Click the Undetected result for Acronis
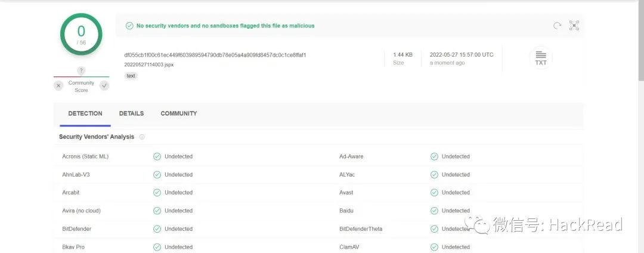Screen dimensions: 644x253 coord(179,156)
